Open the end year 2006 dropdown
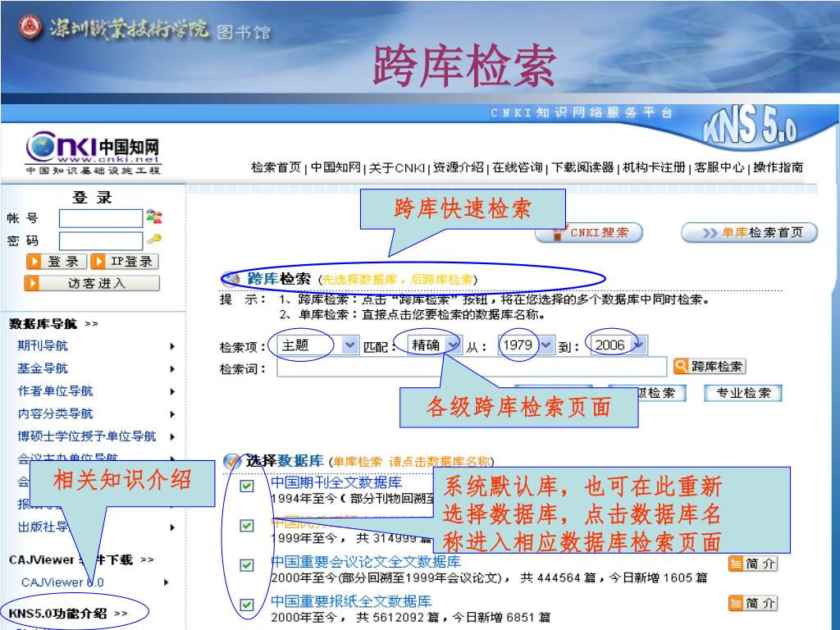 coord(640,345)
